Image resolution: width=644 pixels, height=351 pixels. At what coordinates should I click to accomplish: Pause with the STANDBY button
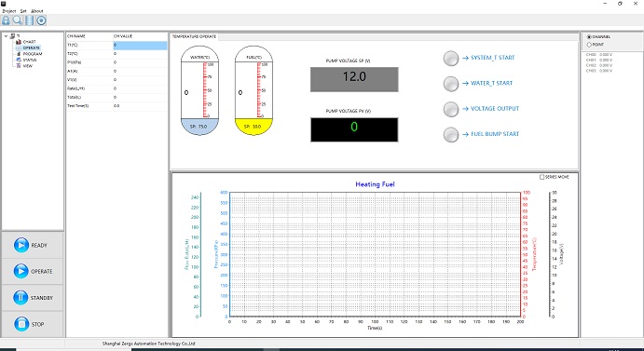[33, 298]
